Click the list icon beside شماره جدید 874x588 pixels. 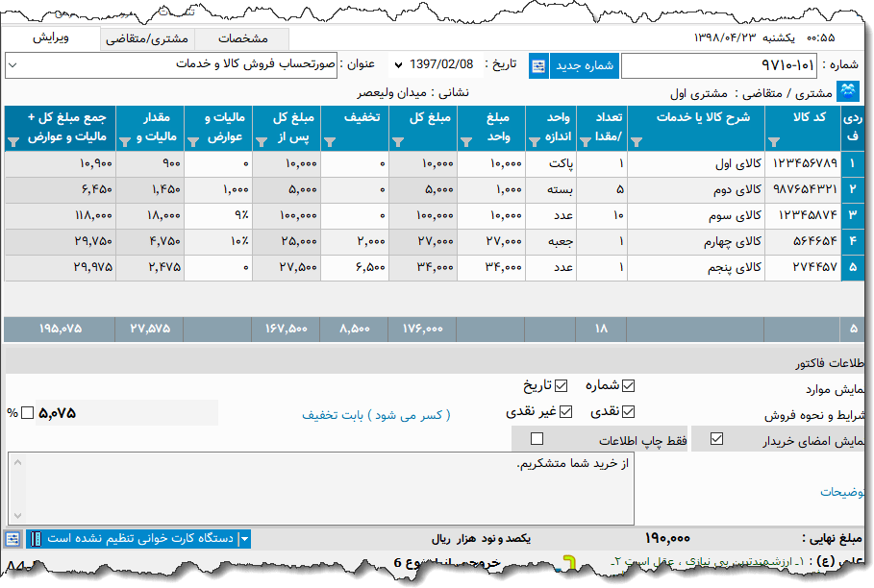(x=537, y=65)
